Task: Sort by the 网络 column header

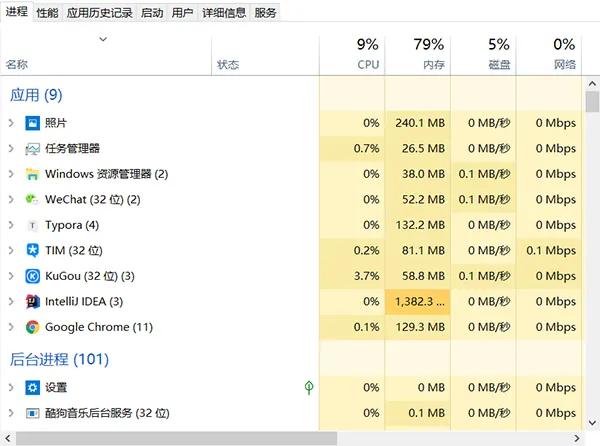Action: tap(548, 56)
